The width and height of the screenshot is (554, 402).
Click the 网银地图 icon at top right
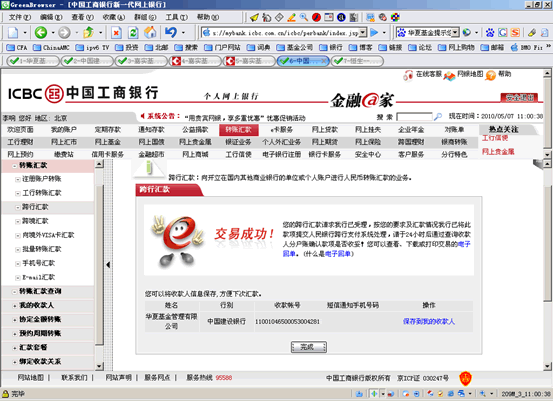pyautogui.click(x=449, y=75)
